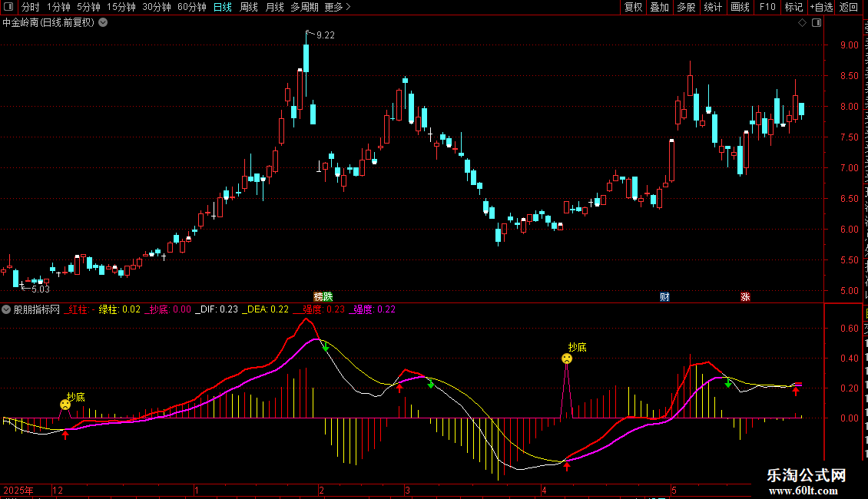Expand the 更多 periods dropdown

click(x=337, y=7)
